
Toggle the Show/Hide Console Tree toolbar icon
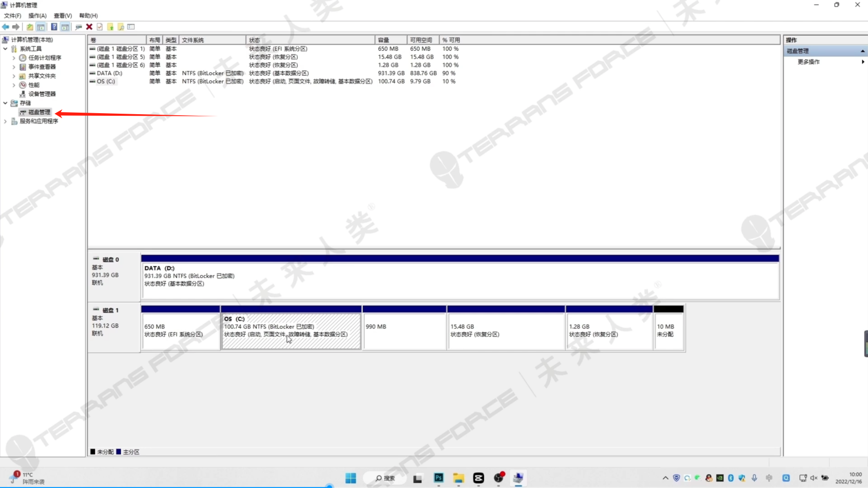[x=41, y=27]
